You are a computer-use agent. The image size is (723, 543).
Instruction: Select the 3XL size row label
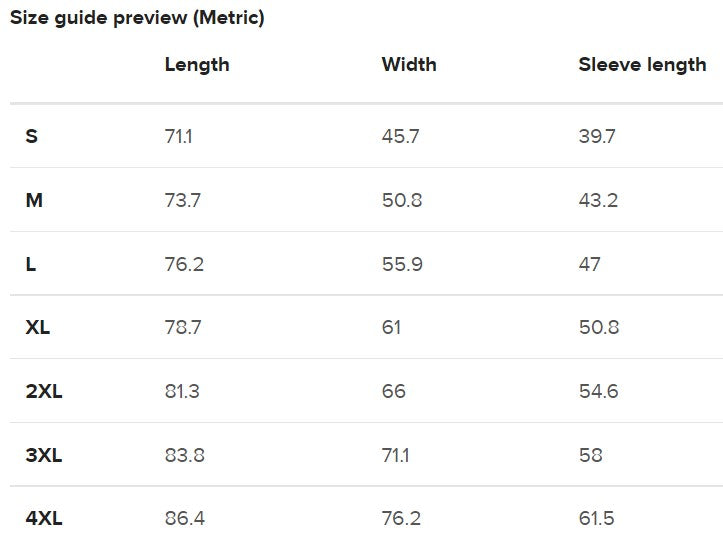point(44,455)
